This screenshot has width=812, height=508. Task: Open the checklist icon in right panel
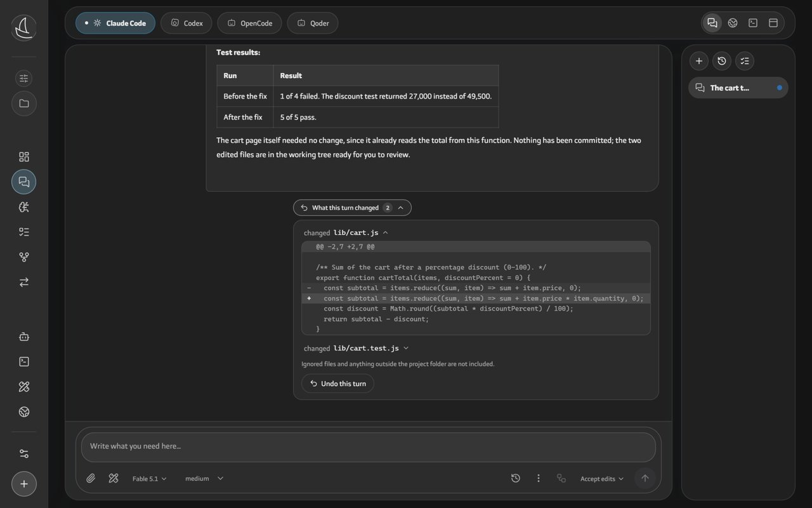pos(745,61)
